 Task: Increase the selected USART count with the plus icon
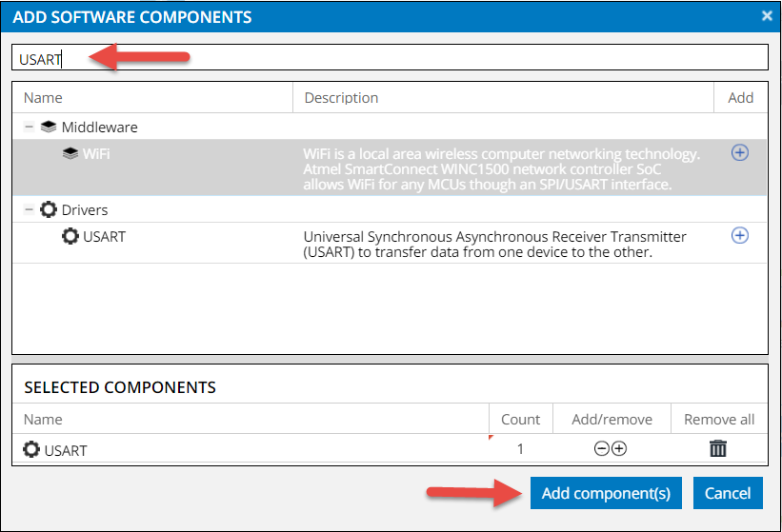[x=619, y=448]
